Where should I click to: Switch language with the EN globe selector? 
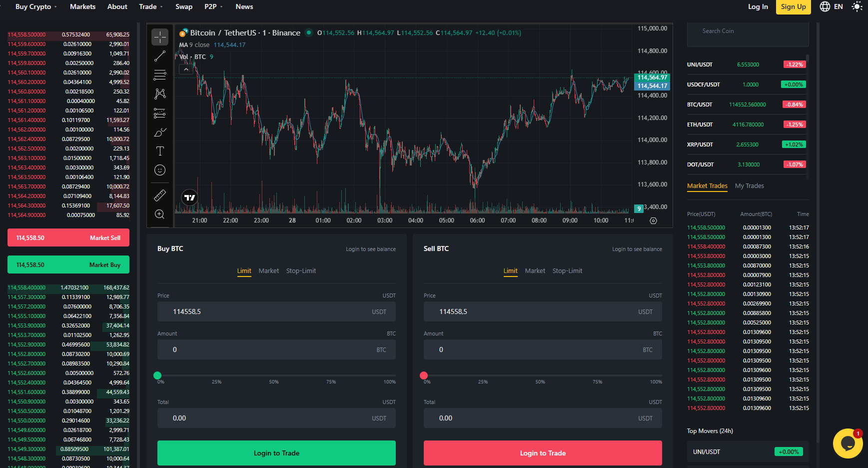[x=831, y=6]
